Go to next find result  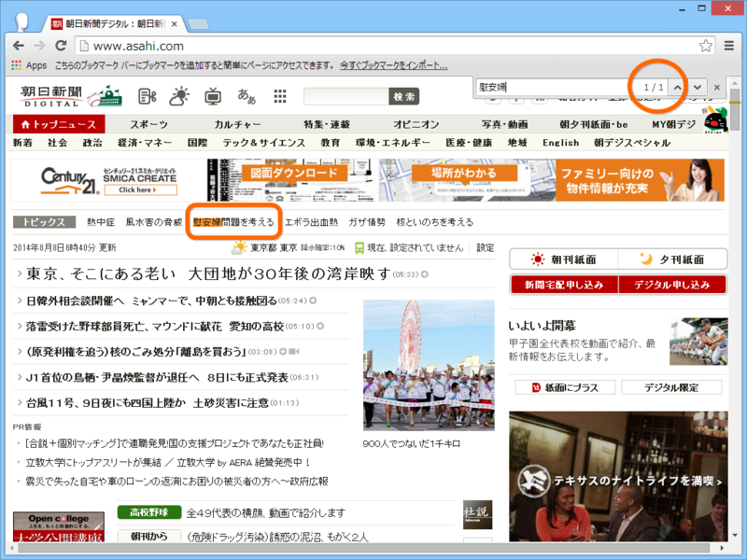coord(697,87)
